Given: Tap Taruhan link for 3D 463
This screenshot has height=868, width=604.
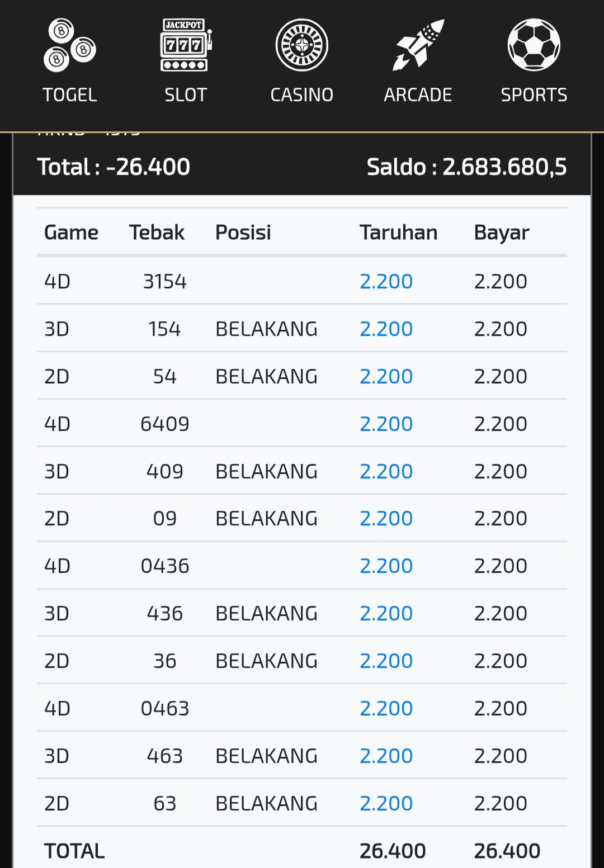Looking at the screenshot, I should pos(386,756).
